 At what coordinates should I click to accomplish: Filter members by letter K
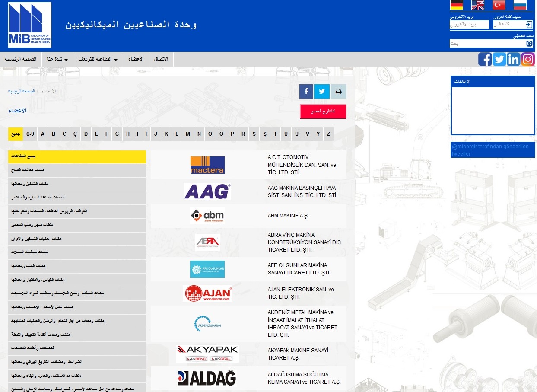pyautogui.click(x=166, y=134)
